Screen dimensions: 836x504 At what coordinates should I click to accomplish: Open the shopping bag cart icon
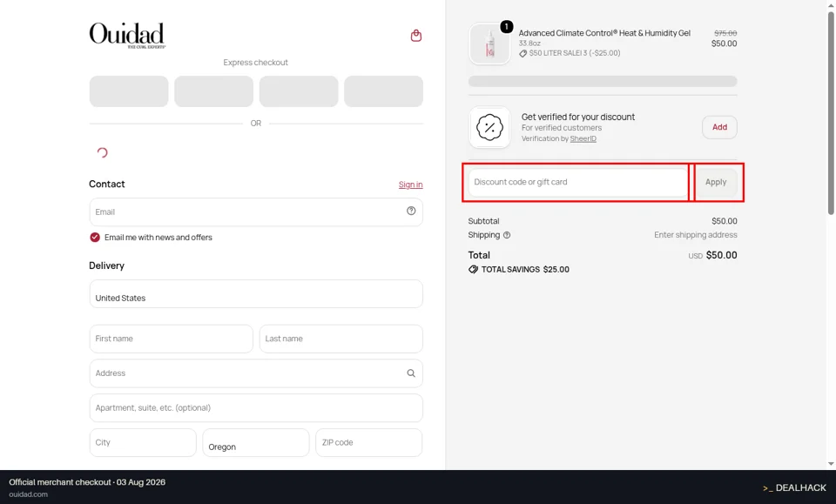point(416,36)
